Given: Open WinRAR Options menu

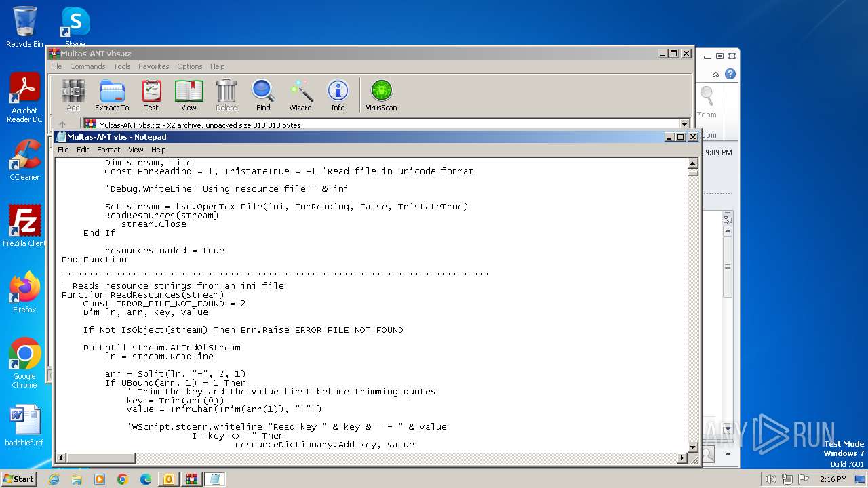Looking at the screenshot, I should point(190,66).
